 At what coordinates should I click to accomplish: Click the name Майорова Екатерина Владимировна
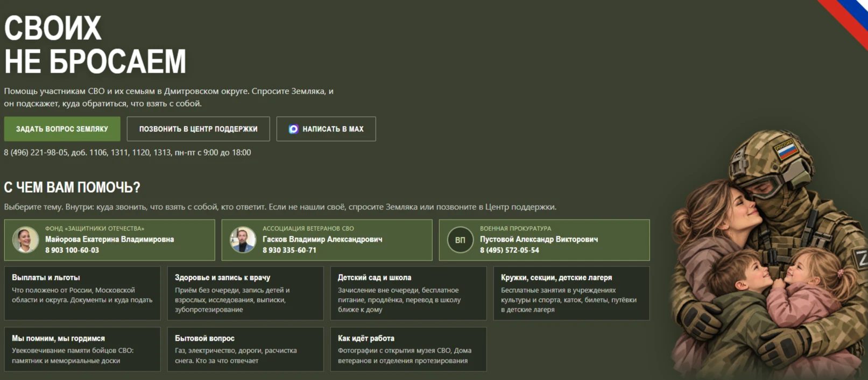110,240
